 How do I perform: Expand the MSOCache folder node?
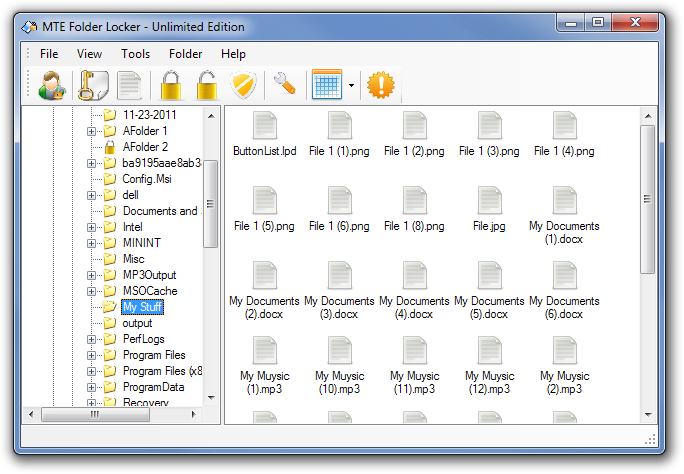point(91,291)
